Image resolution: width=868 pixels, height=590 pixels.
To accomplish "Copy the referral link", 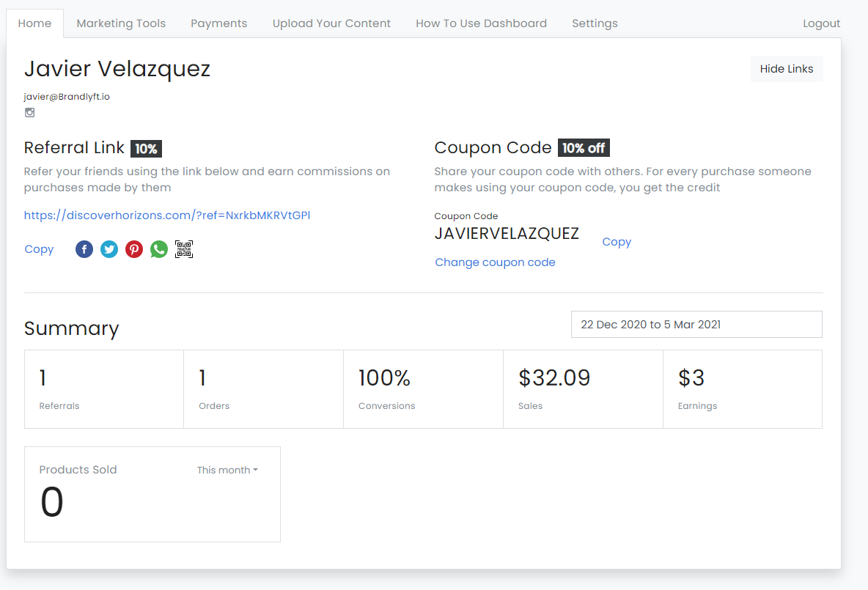I will [39, 249].
